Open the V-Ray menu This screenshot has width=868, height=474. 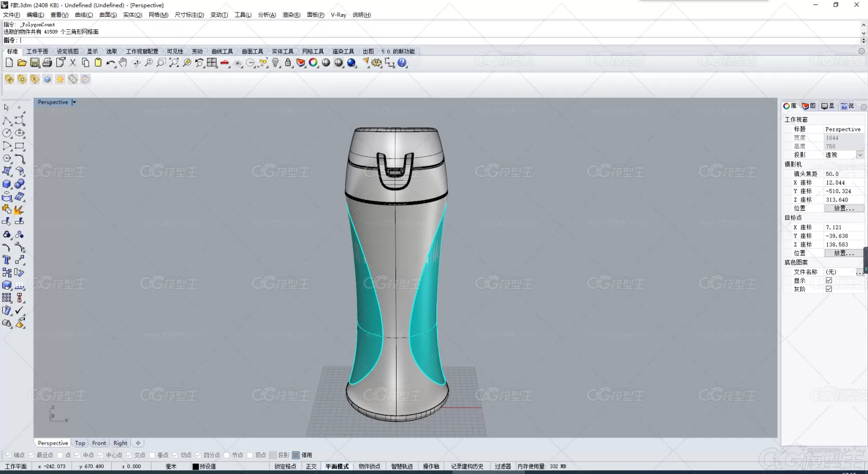339,15
